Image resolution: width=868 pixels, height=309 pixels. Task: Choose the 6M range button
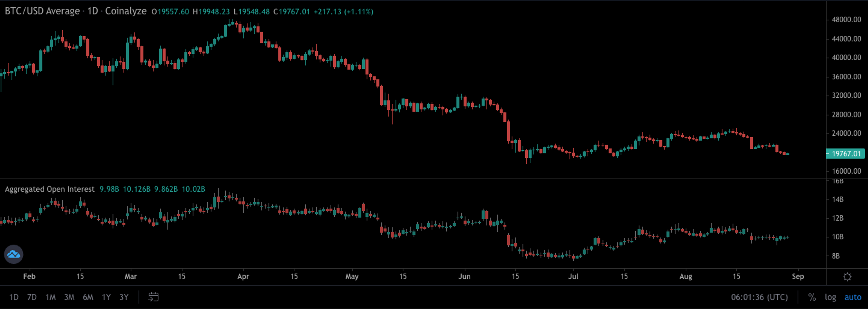pyautogui.click(x=88, y=297)
